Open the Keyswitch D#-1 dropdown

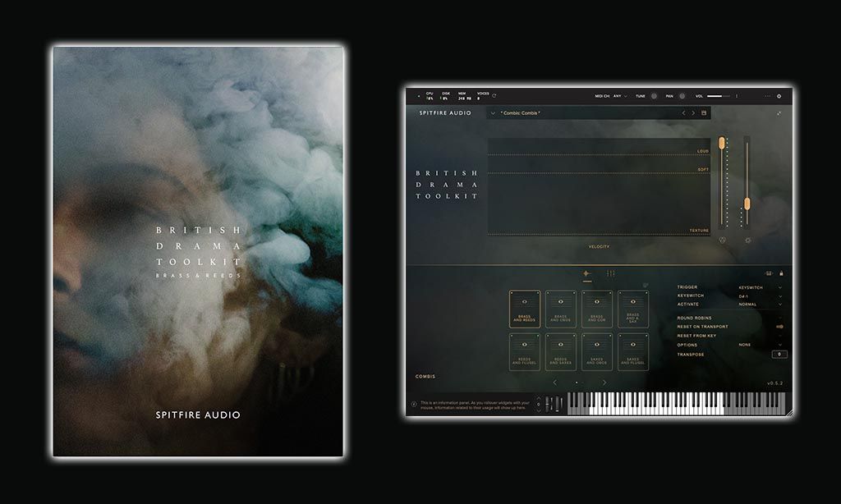(760, 296)
